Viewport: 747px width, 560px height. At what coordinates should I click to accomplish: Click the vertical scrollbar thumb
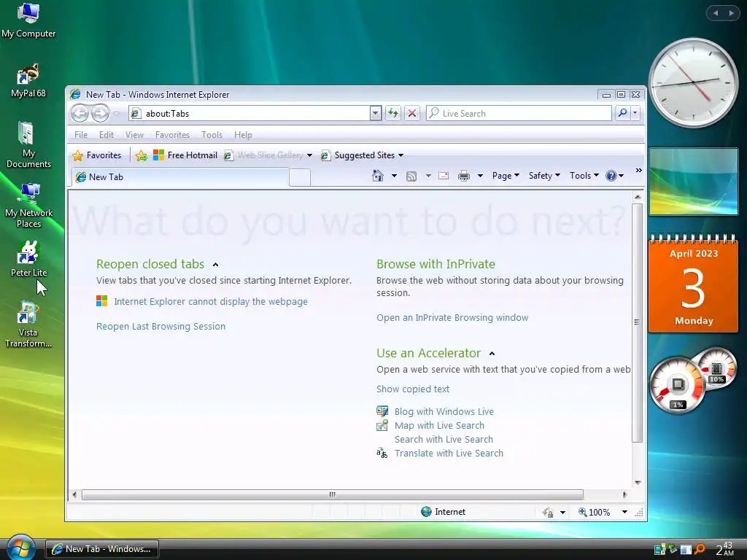(x=637, y=322)
